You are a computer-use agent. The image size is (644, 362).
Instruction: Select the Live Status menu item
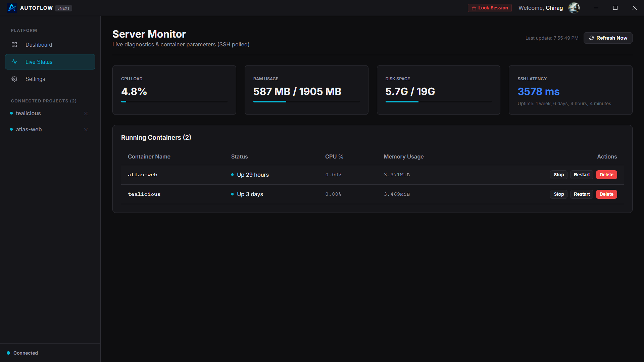click(x=50, y=62)
